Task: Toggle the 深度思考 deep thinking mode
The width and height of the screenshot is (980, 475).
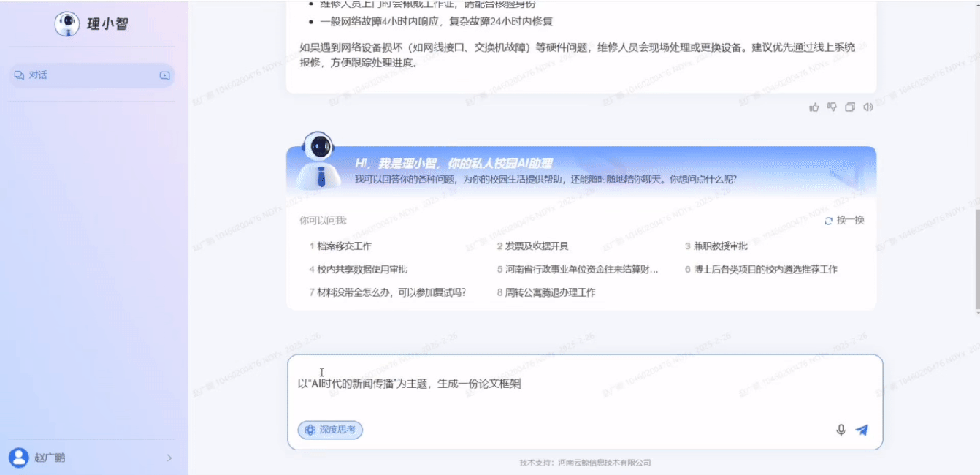Action: pos(331,430)
